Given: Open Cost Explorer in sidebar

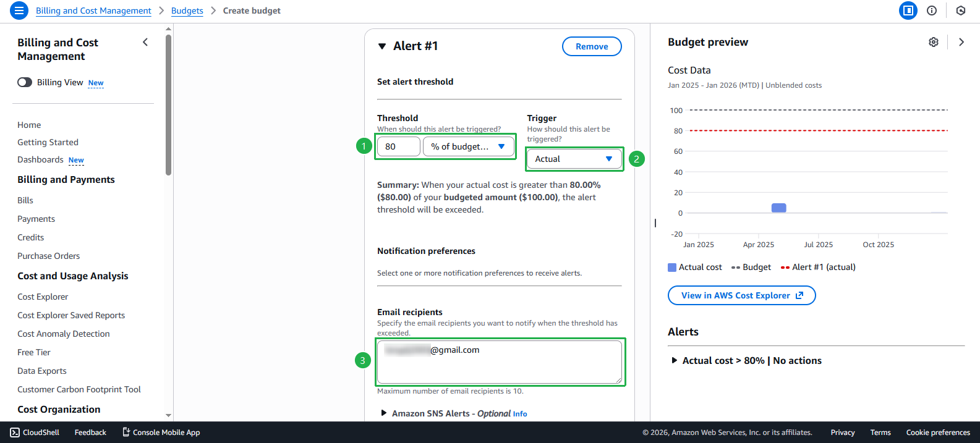Looking at the screenshot, I should tap(43, 297).
